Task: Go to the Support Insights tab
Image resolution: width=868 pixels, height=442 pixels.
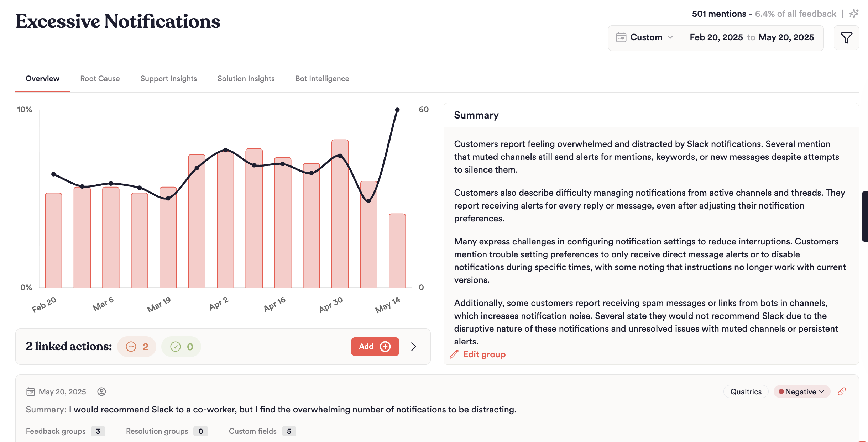Action: click(x=168, y=79)
